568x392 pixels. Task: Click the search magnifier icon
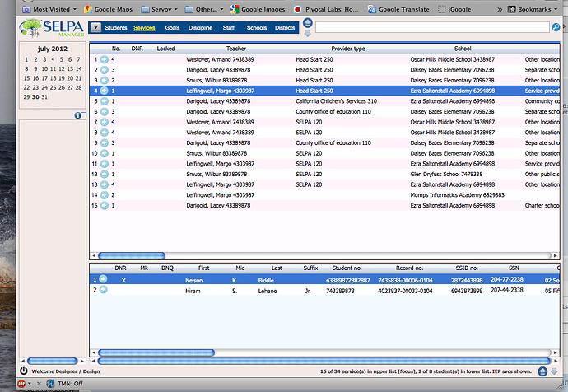point(556,27)
